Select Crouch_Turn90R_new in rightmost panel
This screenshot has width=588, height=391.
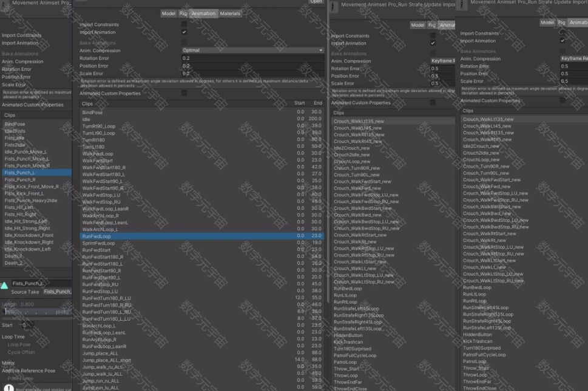(x=524, y=166)
